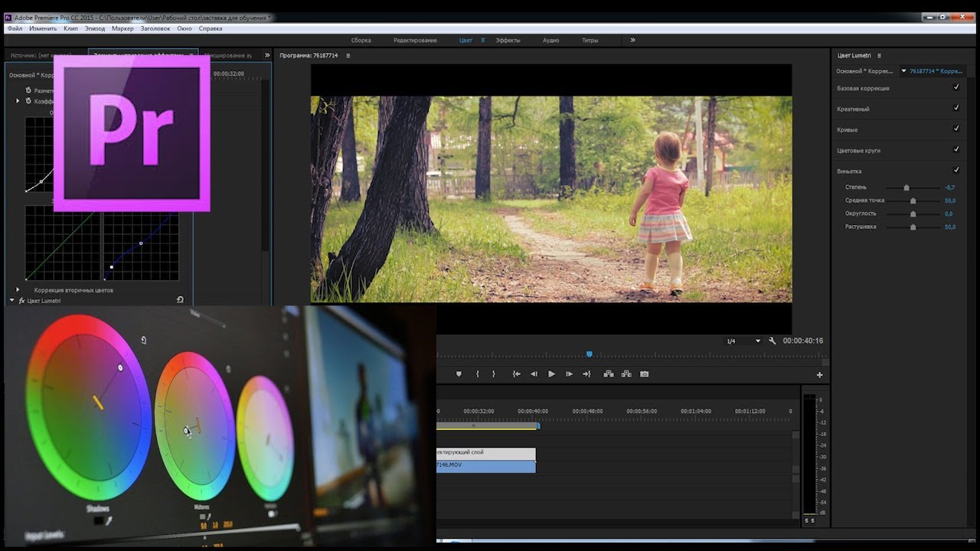
Task: Click Степень value -0,7
Action: (949, 187)
